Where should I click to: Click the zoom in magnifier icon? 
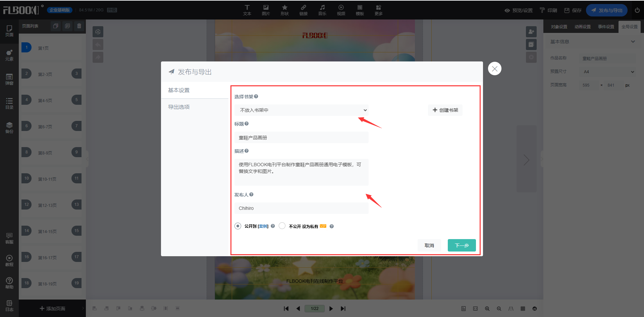tap(487, 309)
